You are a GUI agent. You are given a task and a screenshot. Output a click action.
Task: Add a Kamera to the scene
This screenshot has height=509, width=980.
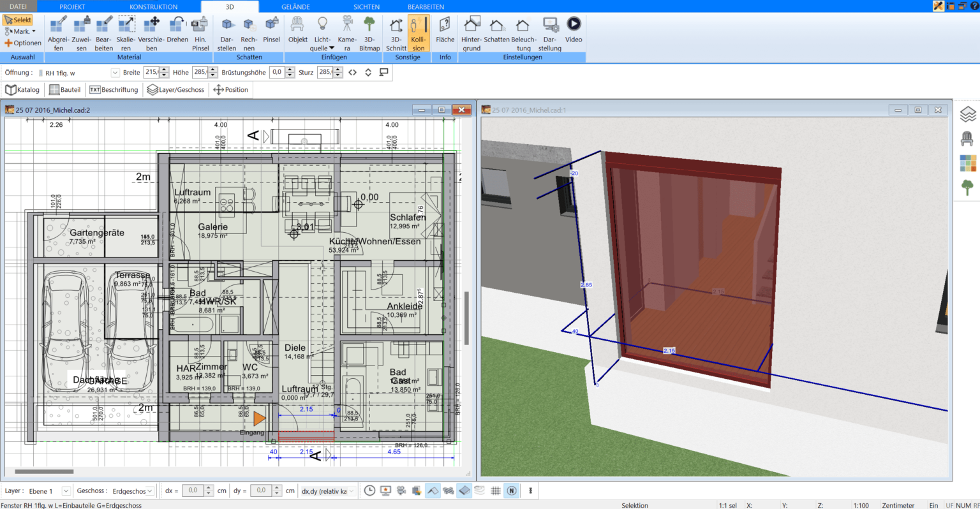[x=347, y=33]
